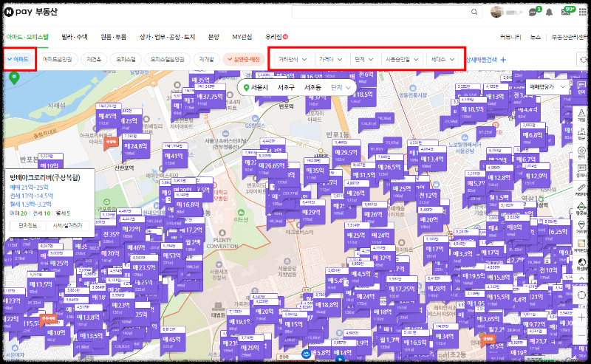Open the 빌라·주택 tab
Viewport: 591px width, 364px height.
pyautogui.click(x=75, y=37)
